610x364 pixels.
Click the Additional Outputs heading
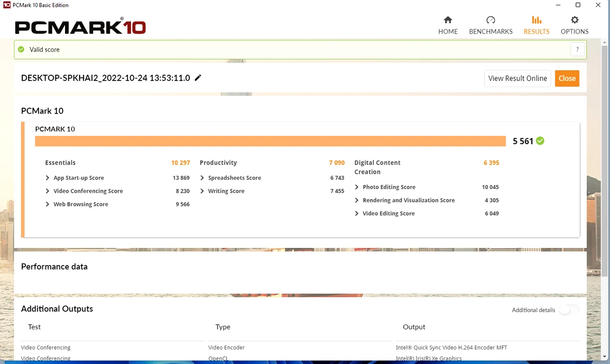(x=57, y=309)
